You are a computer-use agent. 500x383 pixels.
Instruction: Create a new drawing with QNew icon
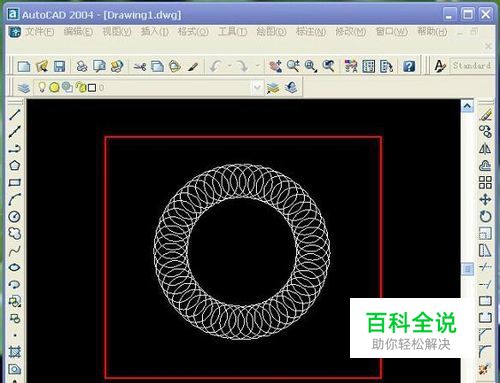point(24,66)
